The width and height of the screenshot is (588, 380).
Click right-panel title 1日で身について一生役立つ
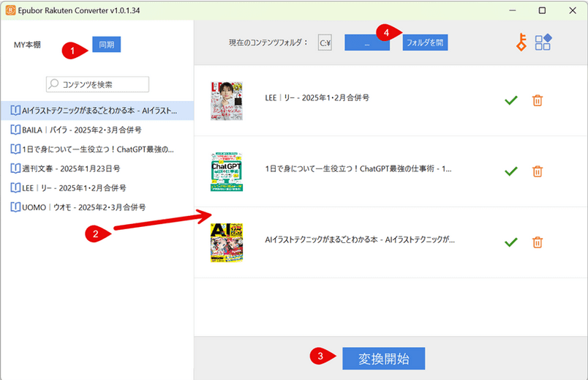click(x=358, y=169)
